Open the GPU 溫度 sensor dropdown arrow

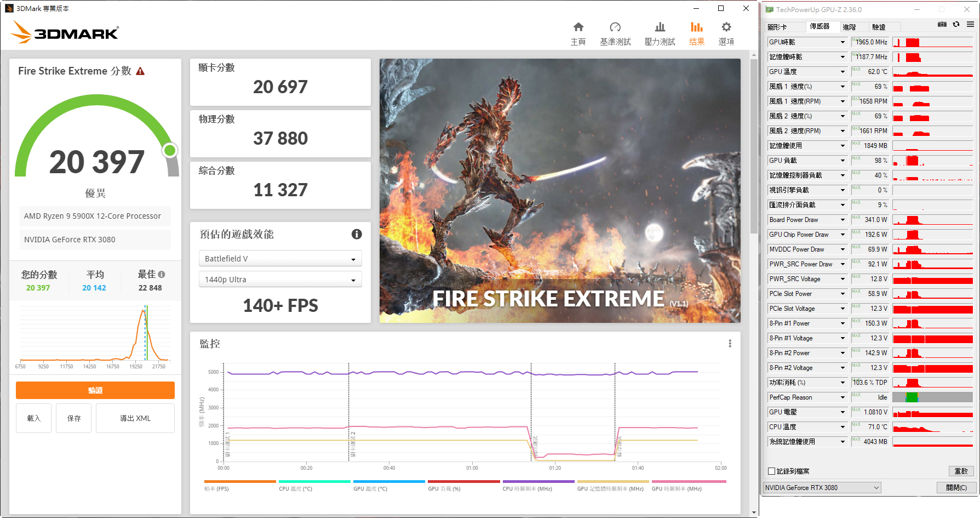[843, 72]
